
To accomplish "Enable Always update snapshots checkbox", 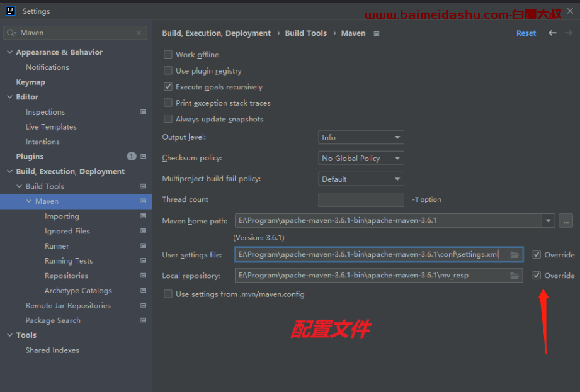I will pyautogui.click(x=168, y=119).
